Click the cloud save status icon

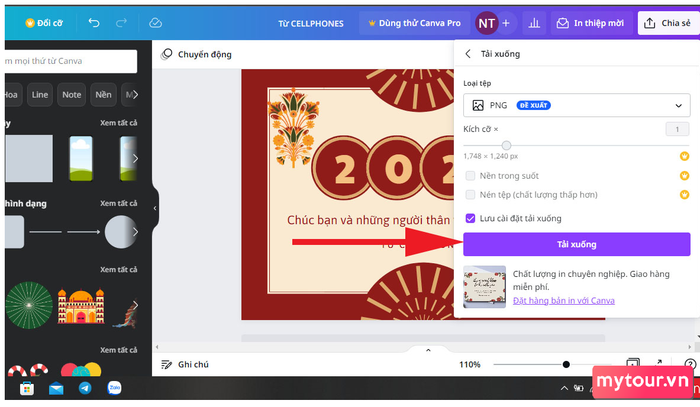pos(155,23)
